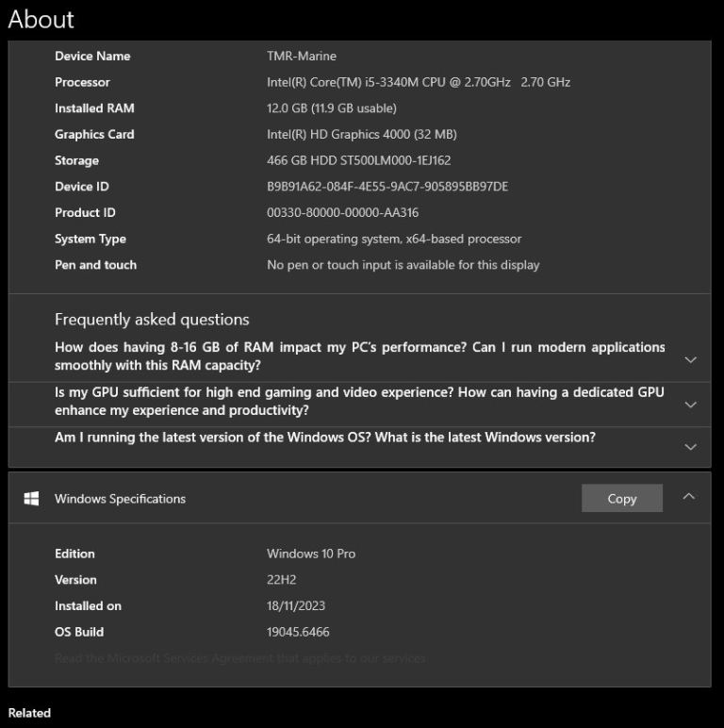Click the latest Windows OS question text
The width and height of the screenshot is (724, 728).
(x=324, y=437)
